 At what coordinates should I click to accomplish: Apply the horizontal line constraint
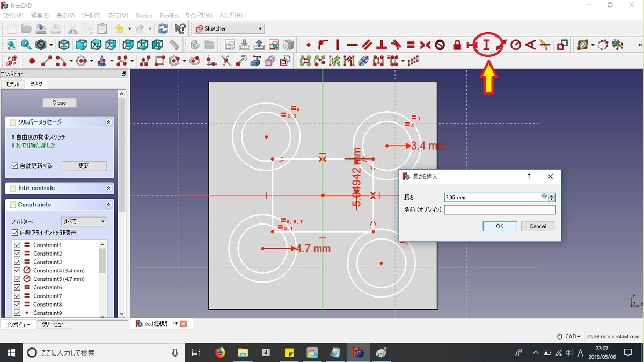pyautogui.click(x=353, y=45)
